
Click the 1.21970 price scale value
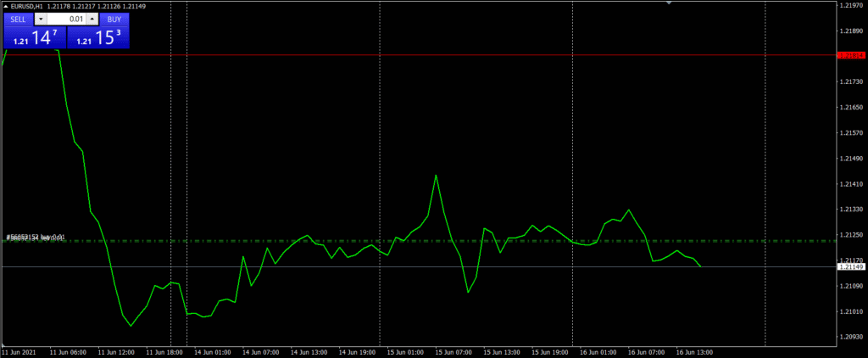(851, 5)
